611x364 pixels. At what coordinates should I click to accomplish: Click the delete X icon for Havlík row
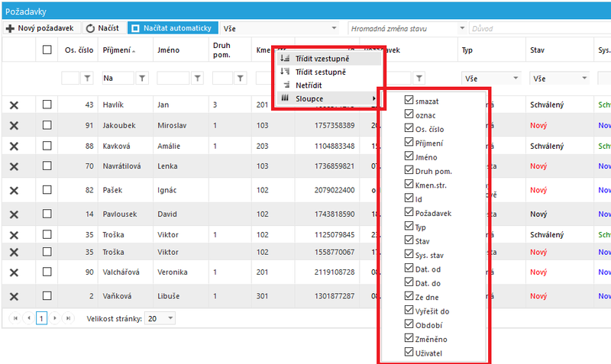(x=14, y=105)
